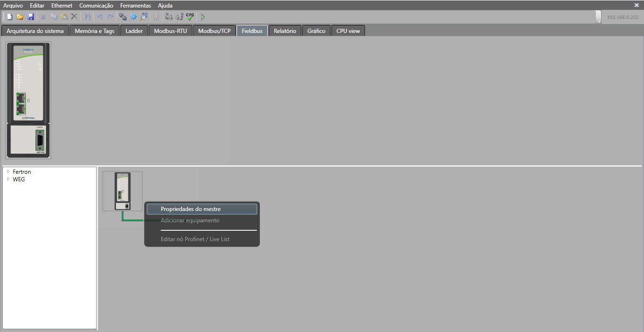This screenshot has height=332, width=644.
Task: Click the blue gear settings icon
Action: point(133,17)
